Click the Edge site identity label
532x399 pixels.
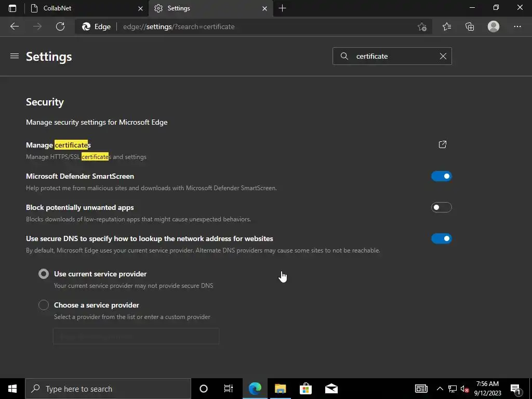tap(97, 26)
